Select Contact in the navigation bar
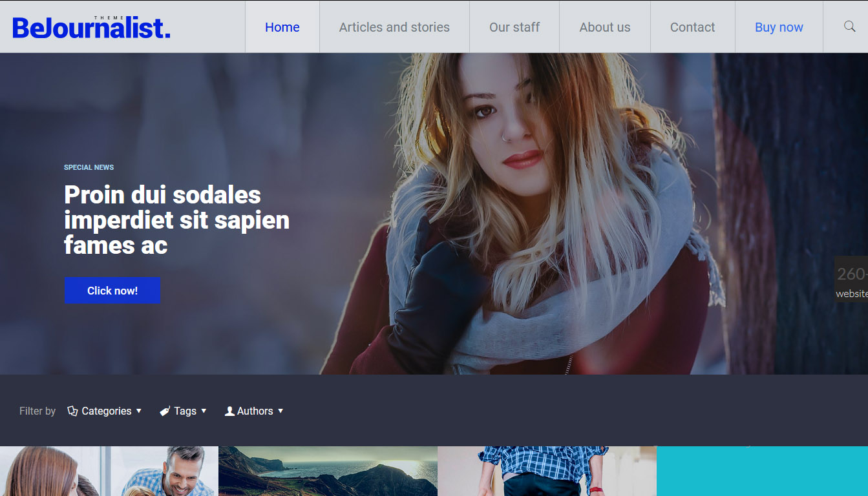This screenshot has height=496, width=868. 692,27
